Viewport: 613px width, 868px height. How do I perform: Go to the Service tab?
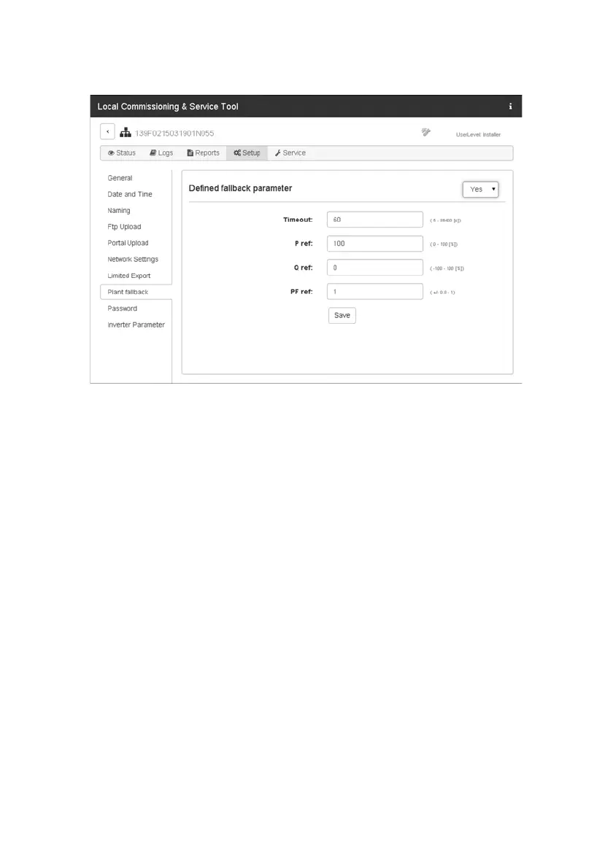tap(290, 152)
